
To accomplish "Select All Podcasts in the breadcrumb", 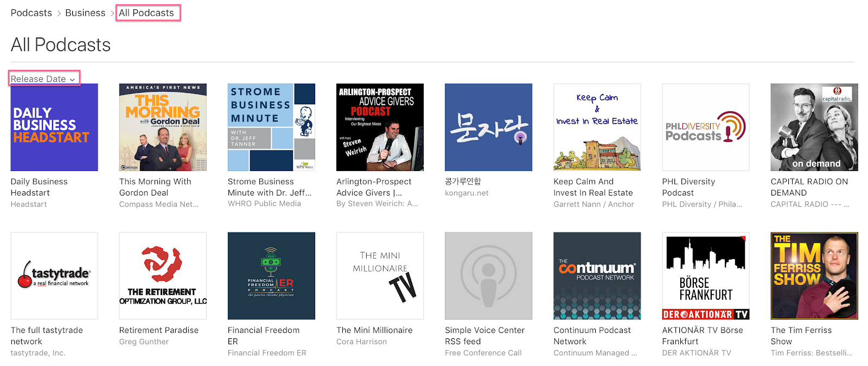I will (146, 12).
